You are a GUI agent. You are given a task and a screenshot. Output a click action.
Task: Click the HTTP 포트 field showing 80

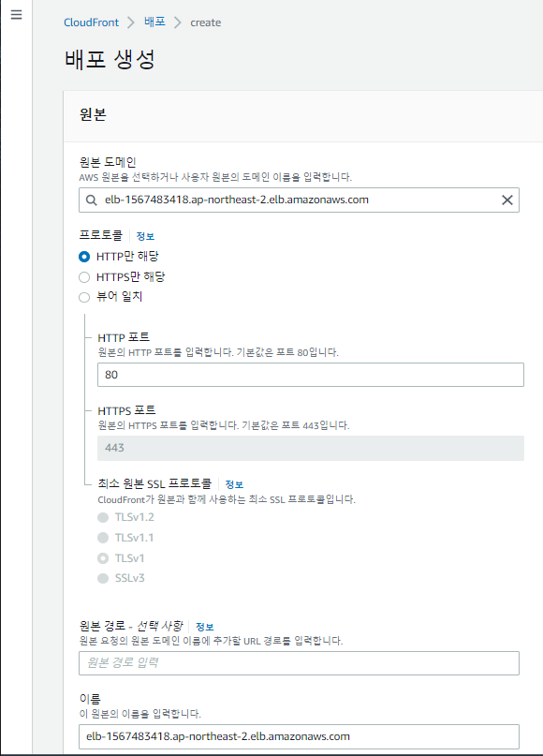point(311,375)
